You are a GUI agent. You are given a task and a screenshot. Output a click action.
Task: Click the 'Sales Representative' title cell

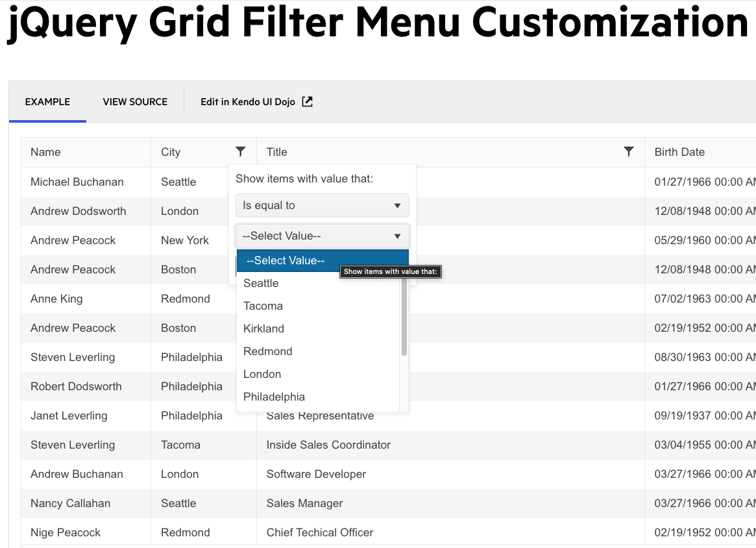coord(450,416)
